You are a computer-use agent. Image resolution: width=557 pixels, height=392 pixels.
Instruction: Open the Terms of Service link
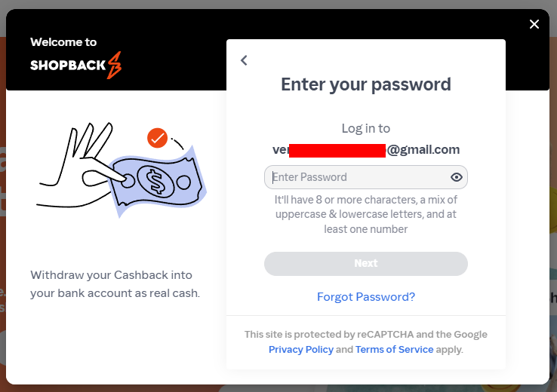tap(395, 350)
